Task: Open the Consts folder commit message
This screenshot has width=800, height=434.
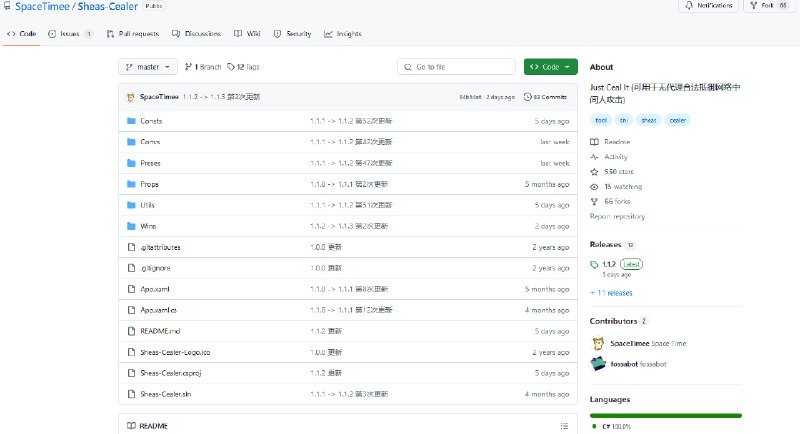Action: click(351, 121)
